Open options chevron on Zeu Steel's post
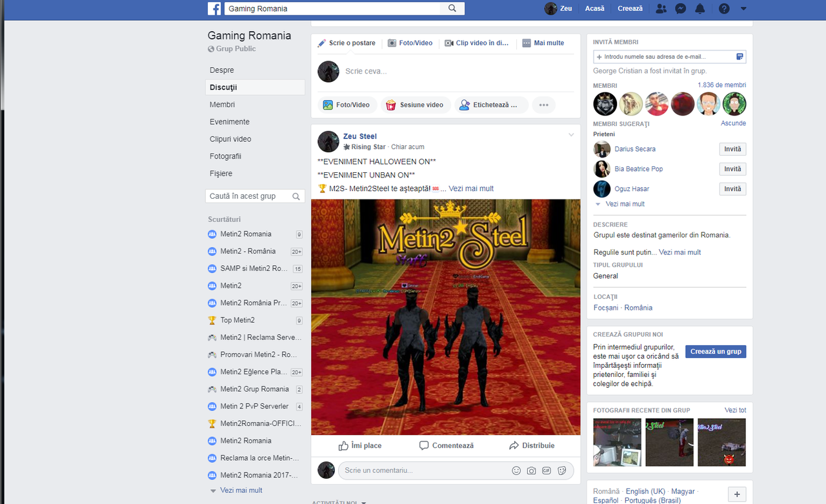This screenshot has width=826, height=504. click(x=570, y=134)
